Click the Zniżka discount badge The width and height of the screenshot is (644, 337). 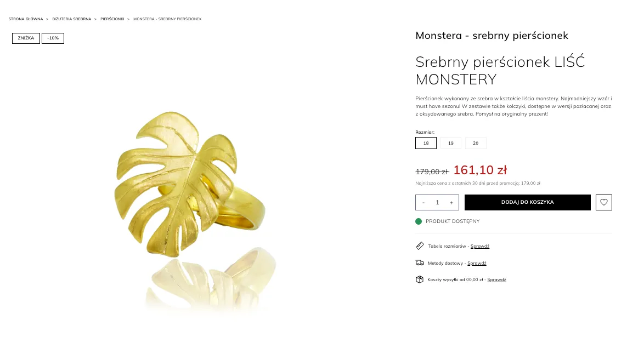pyautogui.click(x=26, y=38)
